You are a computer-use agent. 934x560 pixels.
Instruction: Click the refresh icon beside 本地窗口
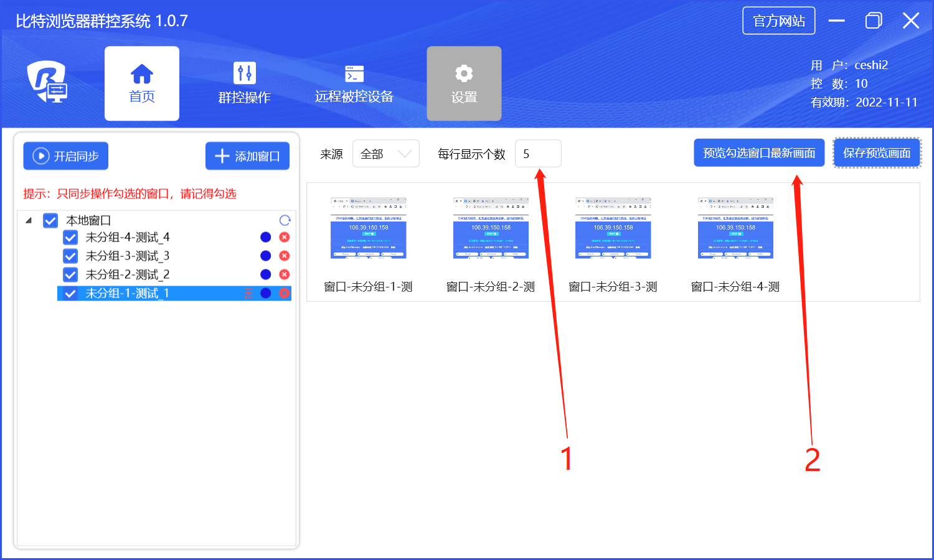point(285,220)
